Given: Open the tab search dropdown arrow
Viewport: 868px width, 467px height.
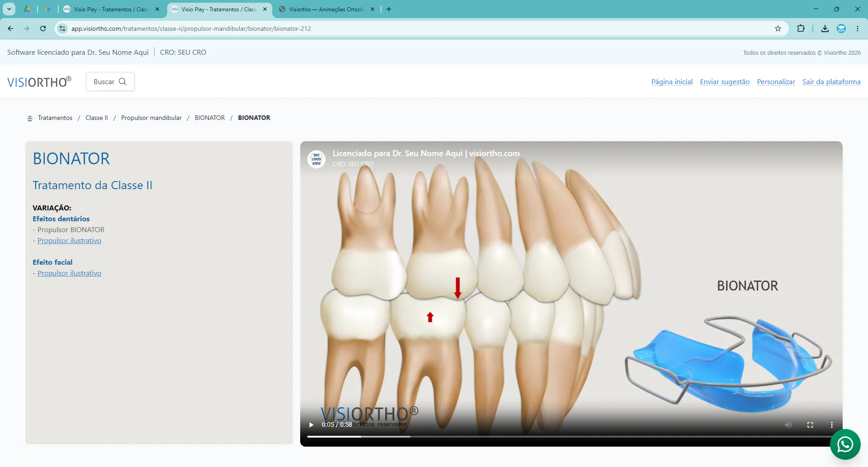Looking at the screenshot, I should (9, 9).
